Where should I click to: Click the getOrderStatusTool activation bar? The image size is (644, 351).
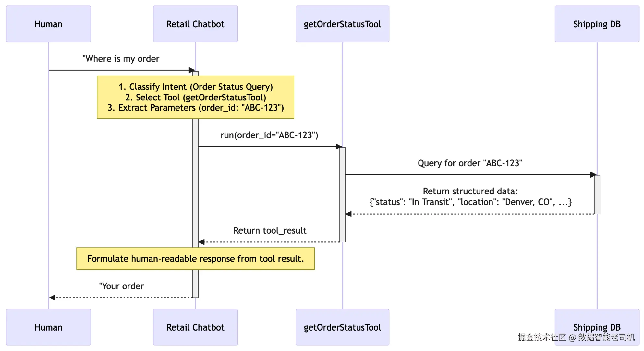(342, 194)
